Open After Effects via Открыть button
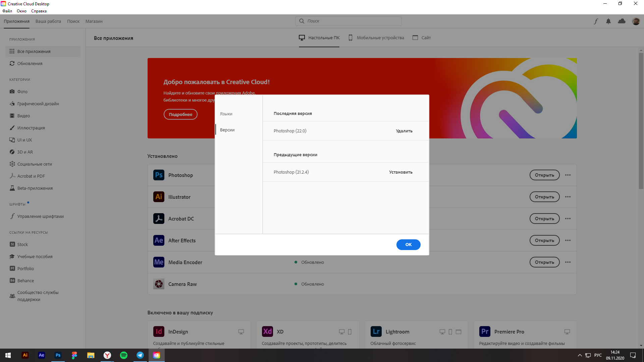This screenshot has width=644, height=362. (544, 240)
